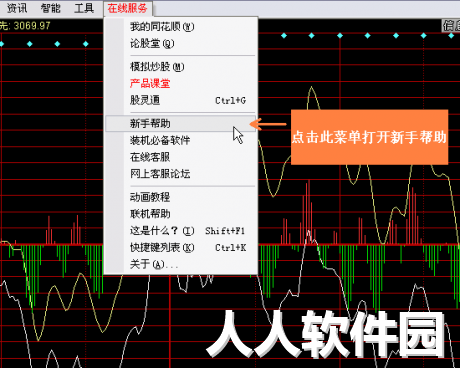Choose 这是什么? help item

(x=180, y=231)
